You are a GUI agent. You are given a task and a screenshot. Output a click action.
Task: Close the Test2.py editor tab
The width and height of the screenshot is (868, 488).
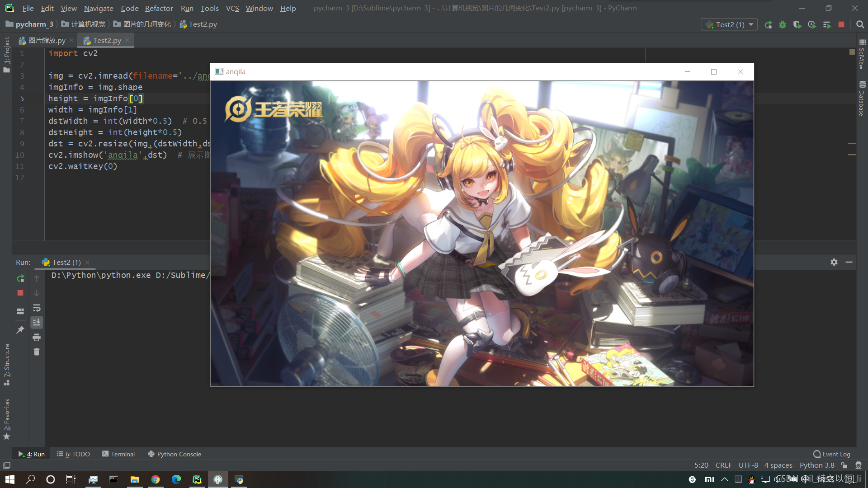[127, 41]
